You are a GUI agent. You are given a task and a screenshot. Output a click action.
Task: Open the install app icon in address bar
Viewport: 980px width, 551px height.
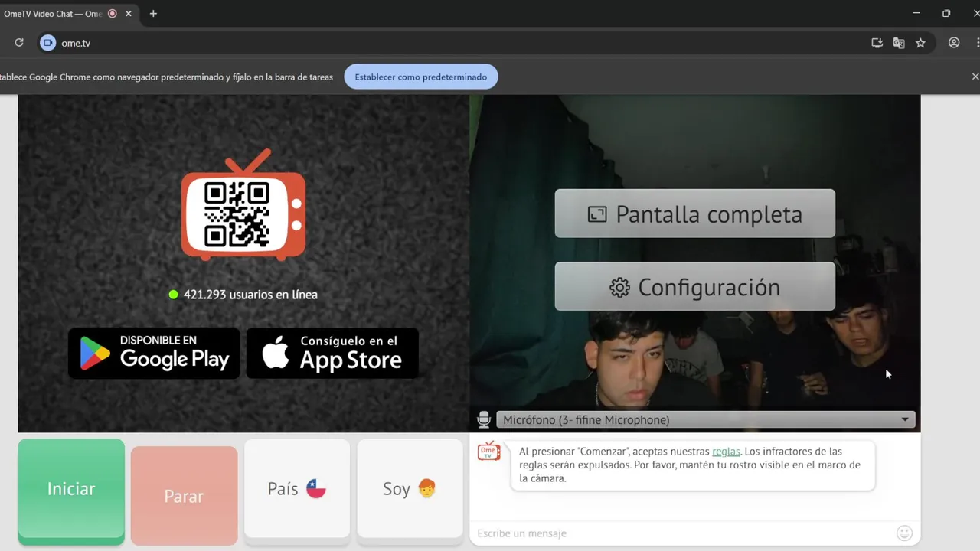coord(877,43)
